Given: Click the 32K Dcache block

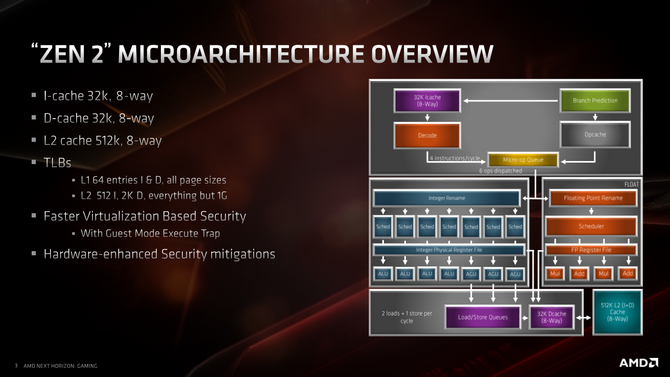Looking at the screenshot, I should pos(551,317).
